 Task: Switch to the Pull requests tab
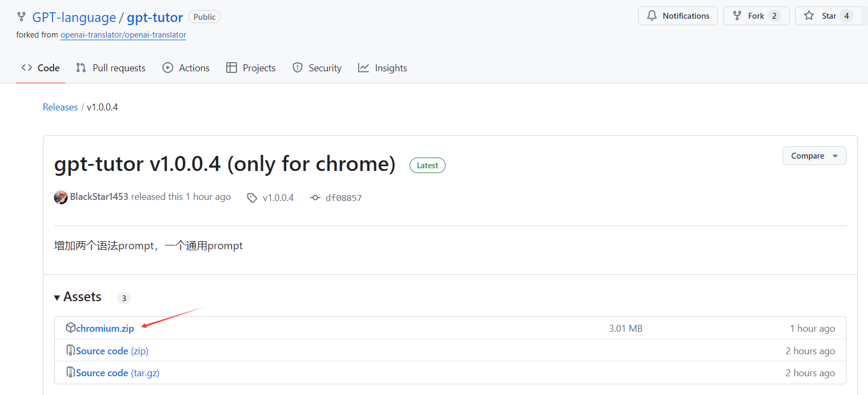click(x=111, y=68)
